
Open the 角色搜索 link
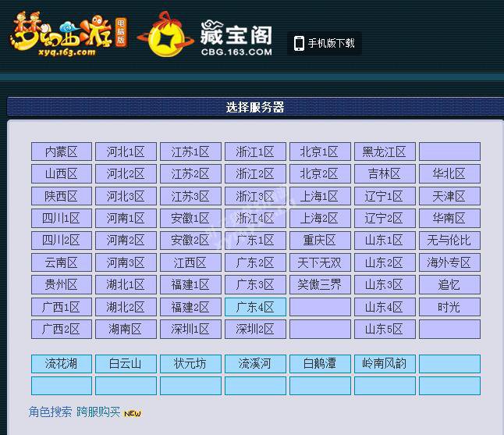pos(50,412)
